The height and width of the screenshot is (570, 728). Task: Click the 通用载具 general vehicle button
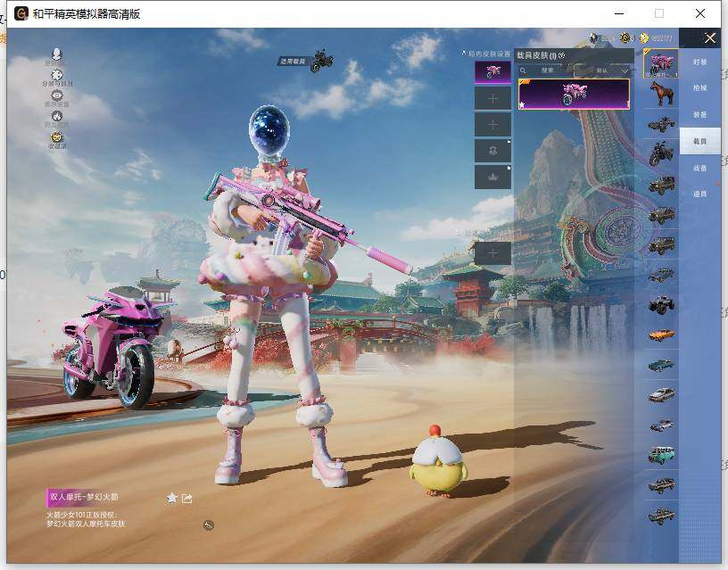pyautogui.click(x=306, y=61)
